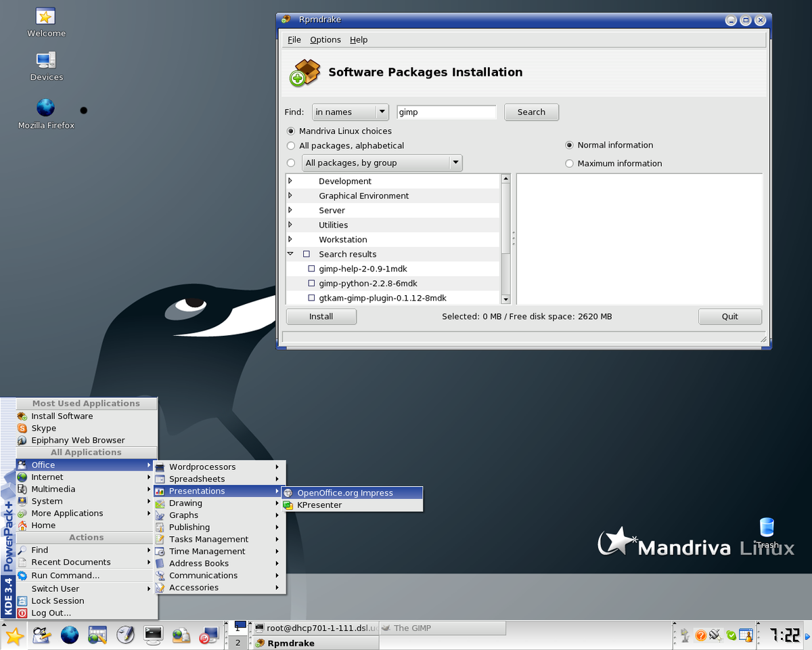Open the calendar-with-globe panel launcher
The height and width of the screenshot is (650, 812).
(x=98, y=635)
